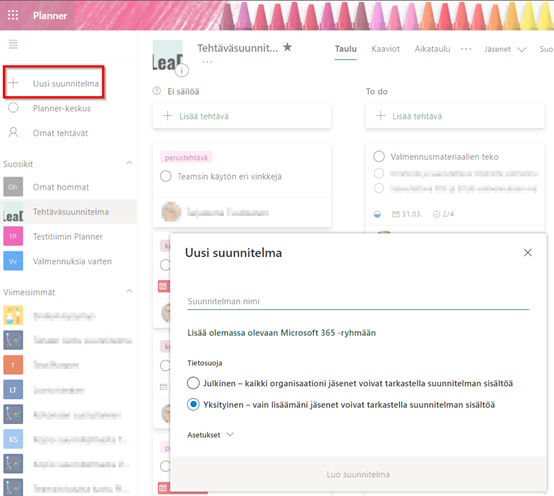Switch to the Kaaviot tab
Screen dimensions: 554x496
click(385, 49)
